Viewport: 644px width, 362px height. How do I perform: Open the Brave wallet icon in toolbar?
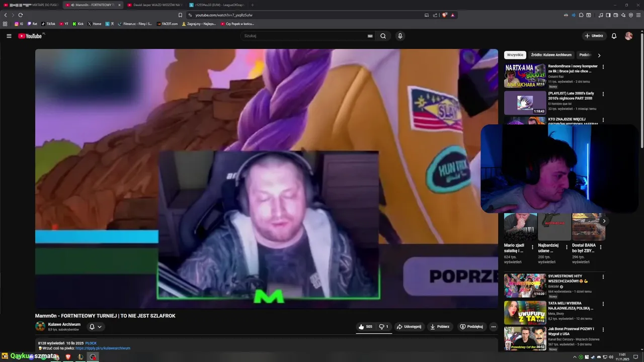coord(616,15)
